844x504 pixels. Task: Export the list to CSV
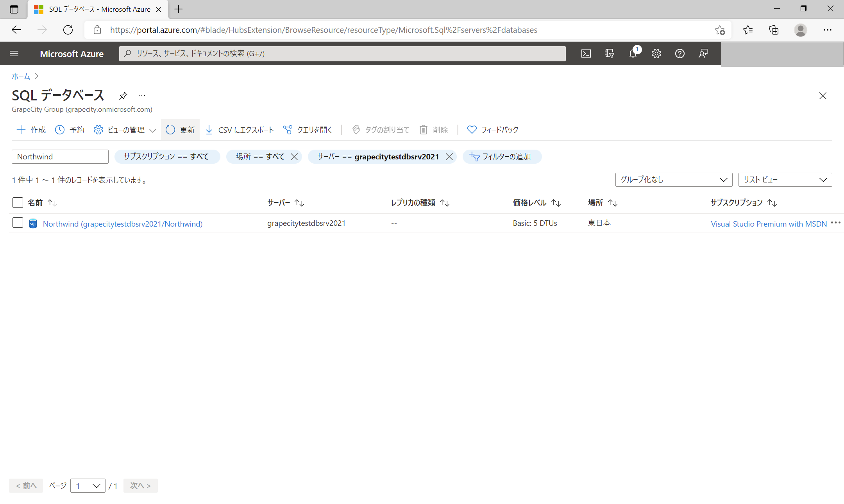pyautogui.click(x=240, y=130)
